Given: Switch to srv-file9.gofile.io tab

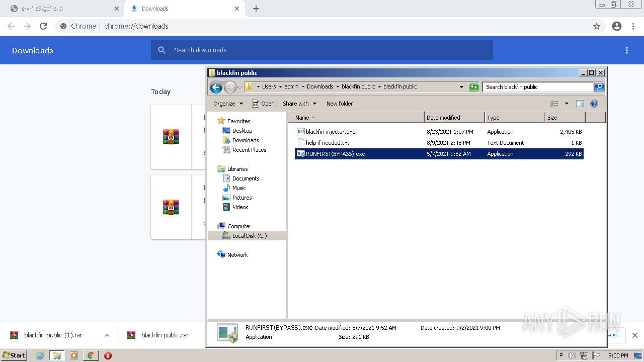Looking at the screenshot, I should [x=61, y=9].
